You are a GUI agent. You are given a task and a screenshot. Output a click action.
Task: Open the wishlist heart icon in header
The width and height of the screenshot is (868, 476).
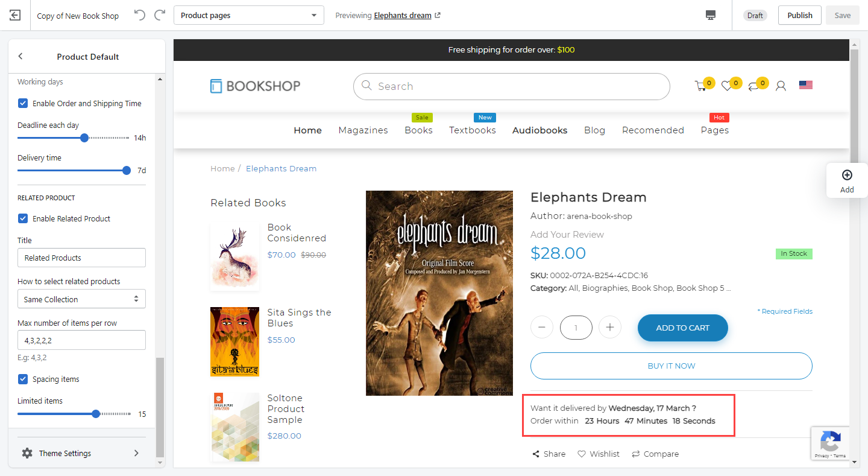(727, 86)
